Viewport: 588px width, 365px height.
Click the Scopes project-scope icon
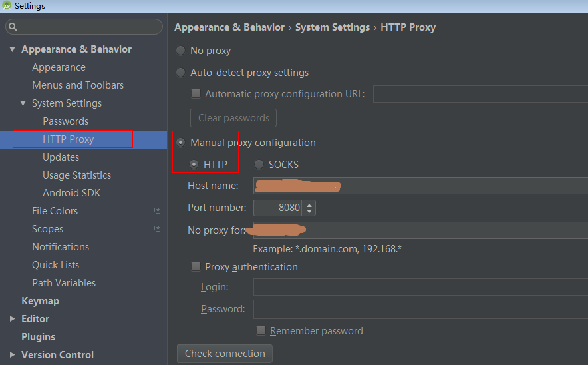click(x=157, y=228)
